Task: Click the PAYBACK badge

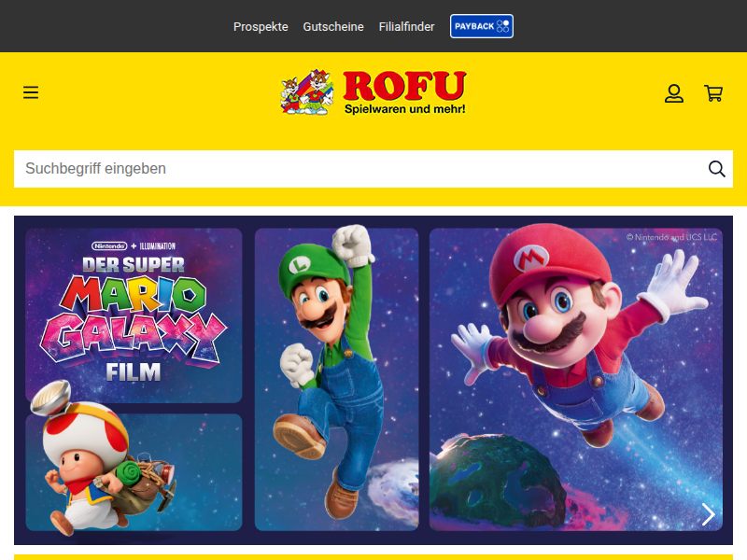Action: [x=482, y=26]
